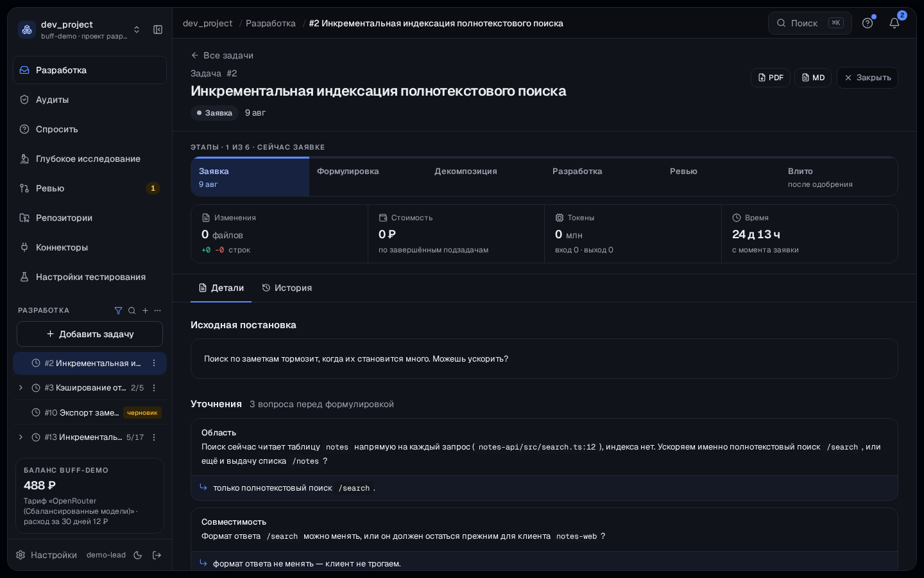This screenshot has height=578, width=924.
Task: Click the logout icon
Action: coord(157,555)
